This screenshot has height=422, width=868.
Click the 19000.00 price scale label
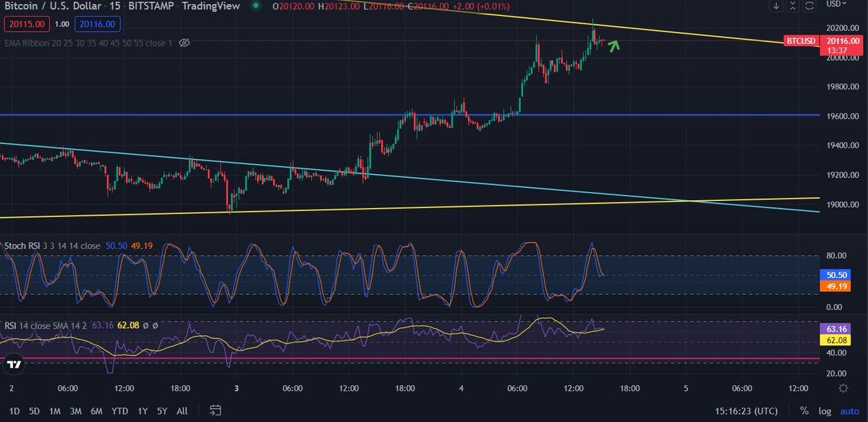843,204
